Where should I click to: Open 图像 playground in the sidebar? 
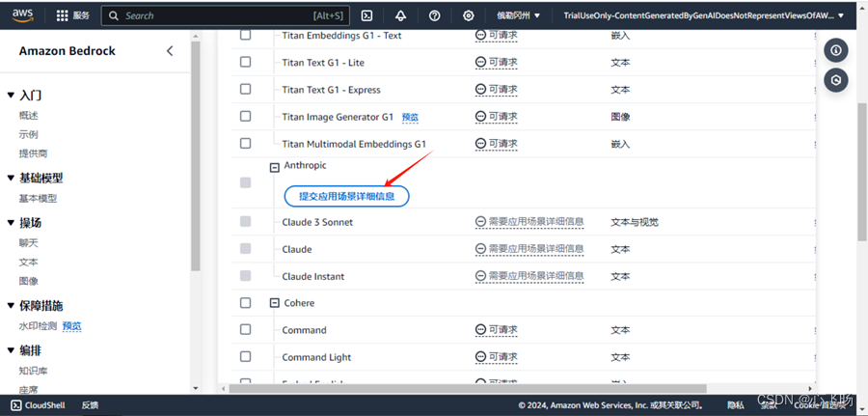28,281
